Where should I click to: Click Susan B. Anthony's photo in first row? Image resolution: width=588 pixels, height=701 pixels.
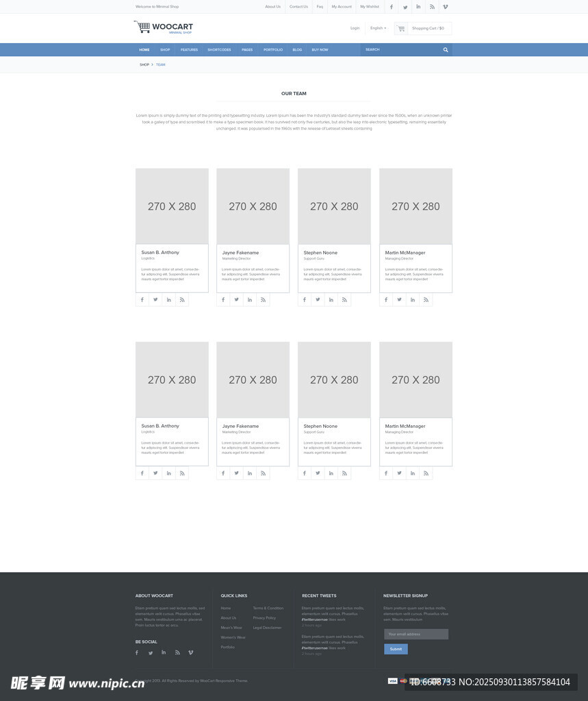pos(172,206)
